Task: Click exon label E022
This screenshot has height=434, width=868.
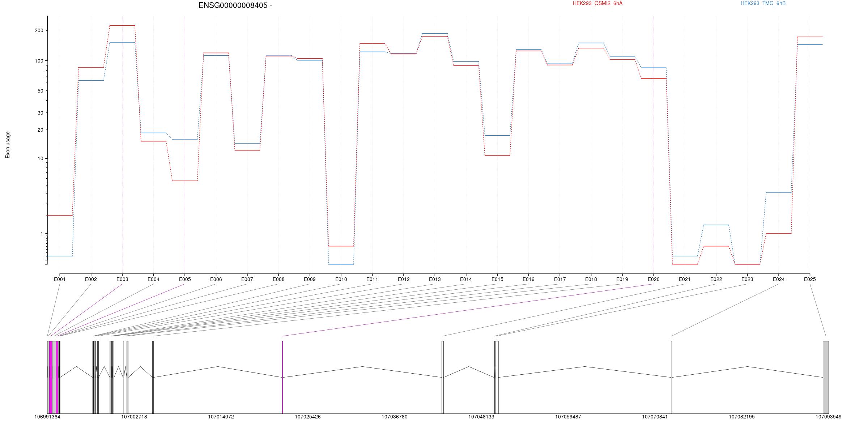Action: tap(716, 279)
